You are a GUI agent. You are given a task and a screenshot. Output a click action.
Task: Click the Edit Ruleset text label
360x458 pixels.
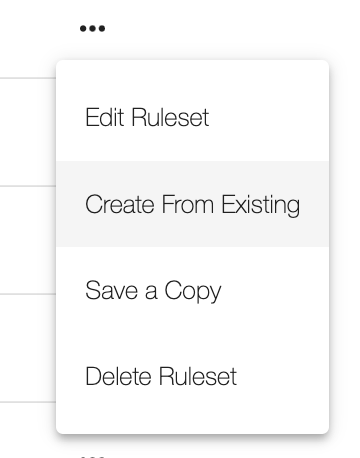147,118
